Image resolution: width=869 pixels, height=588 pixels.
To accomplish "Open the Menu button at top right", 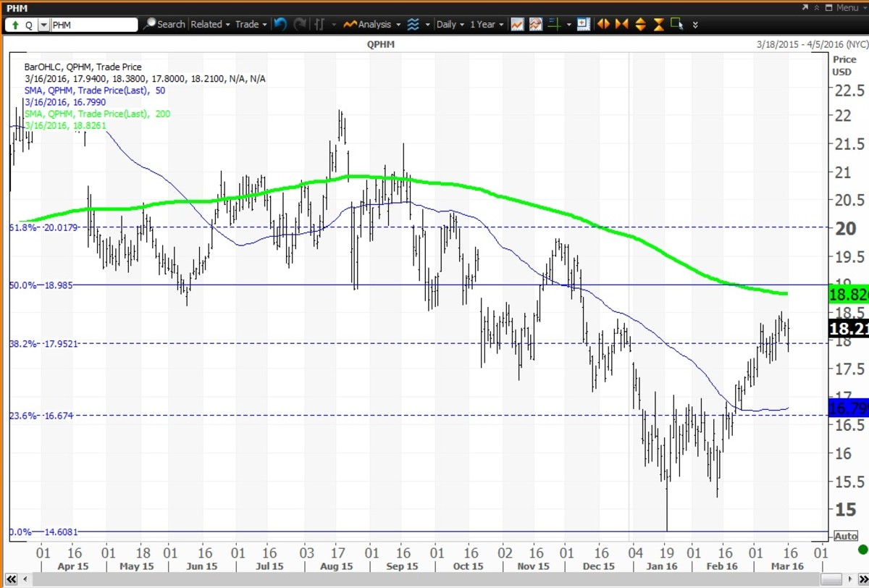I will pyautogui.click(x=842, y=7).
